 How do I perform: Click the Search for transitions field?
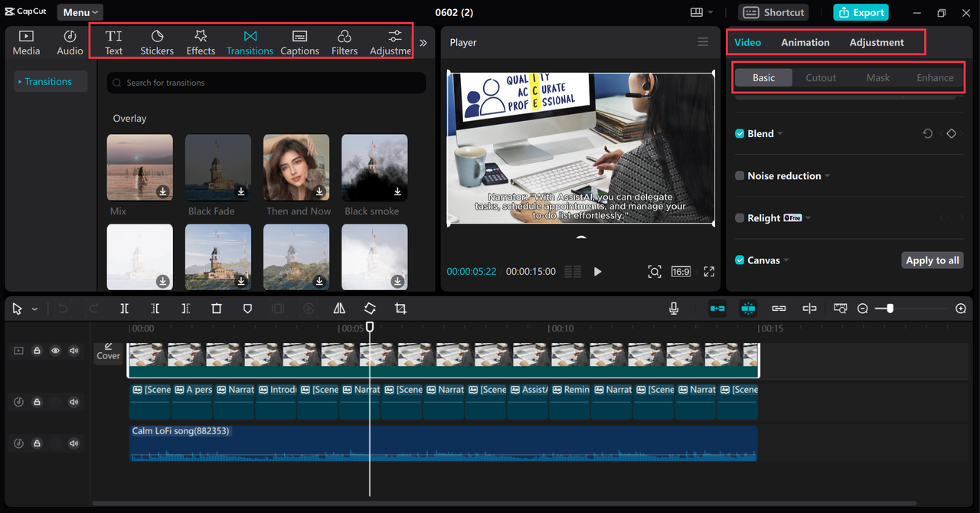pos(266,83)
